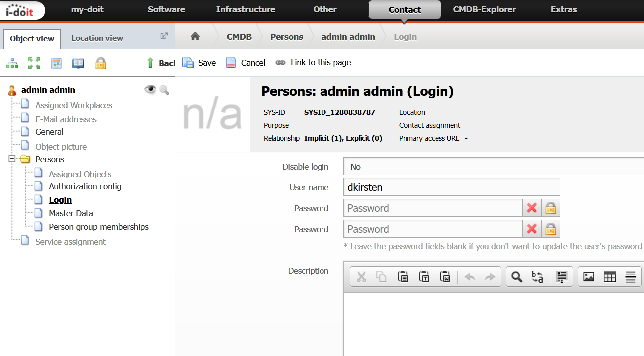Screen dimensions: 644x356
Task: Clear the first Password field with red X
Action: [x=532, y=208]
